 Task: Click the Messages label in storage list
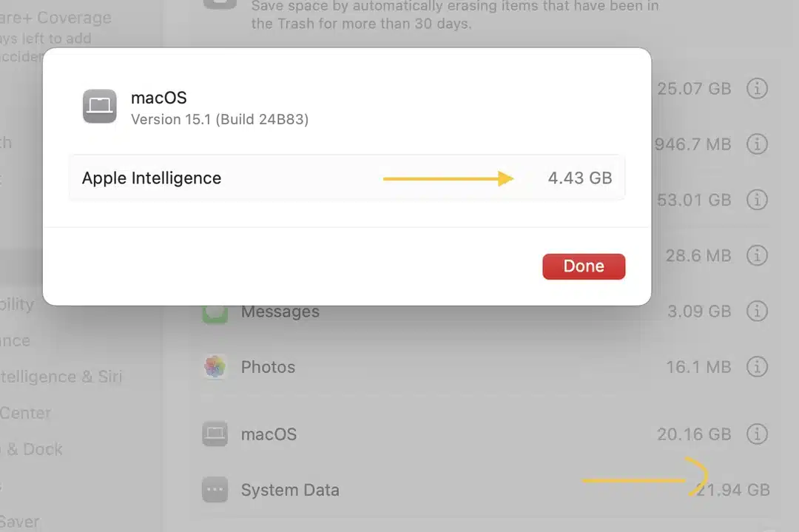280,312
